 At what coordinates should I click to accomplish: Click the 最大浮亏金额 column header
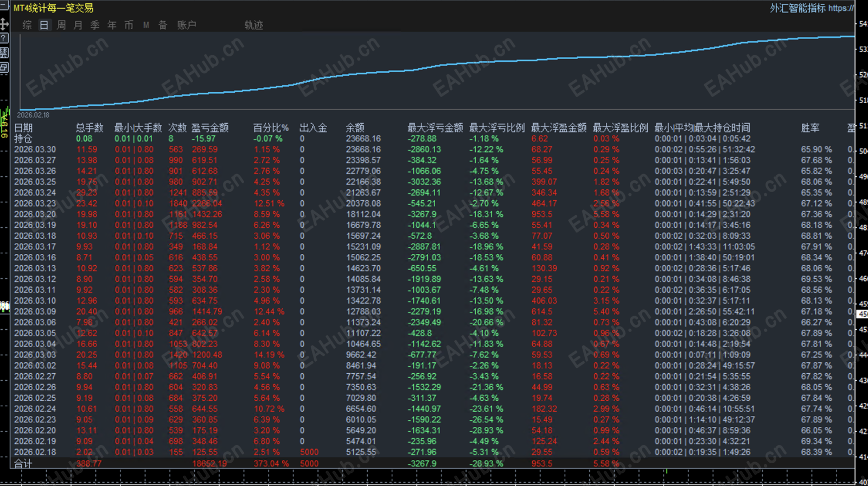tap(435, 128)
